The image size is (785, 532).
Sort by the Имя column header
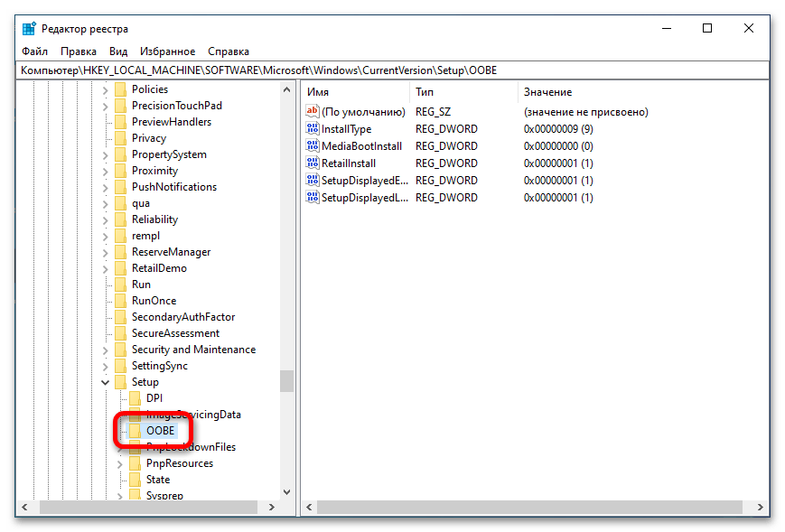tap(356, 92)
